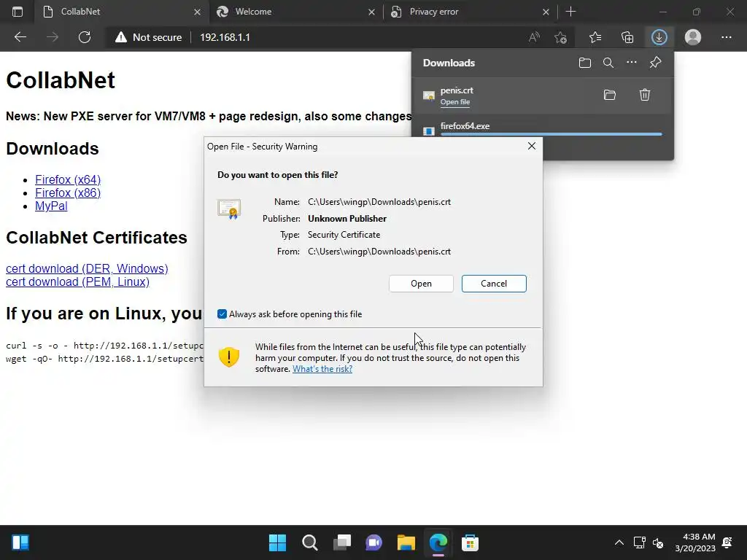Click Open file link under penis.crt
The width and height of the screenshot is (747, 560).
pos(455,102)
